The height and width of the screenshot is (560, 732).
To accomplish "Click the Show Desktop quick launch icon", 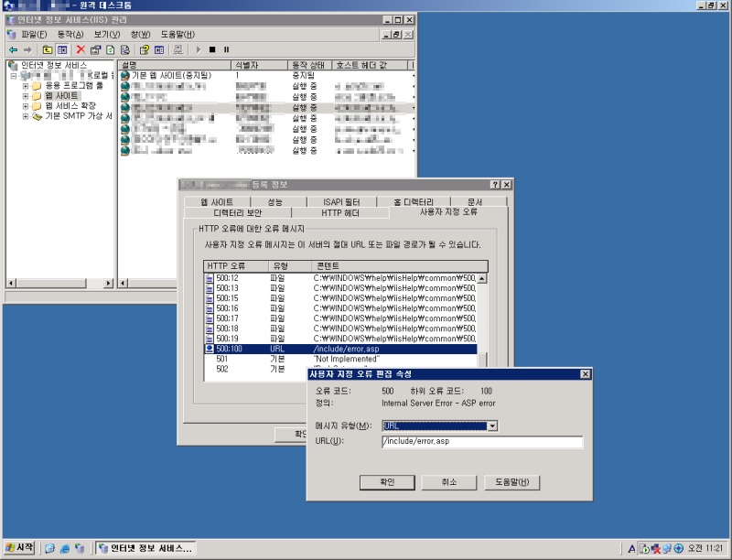I will tap(50, 548).
